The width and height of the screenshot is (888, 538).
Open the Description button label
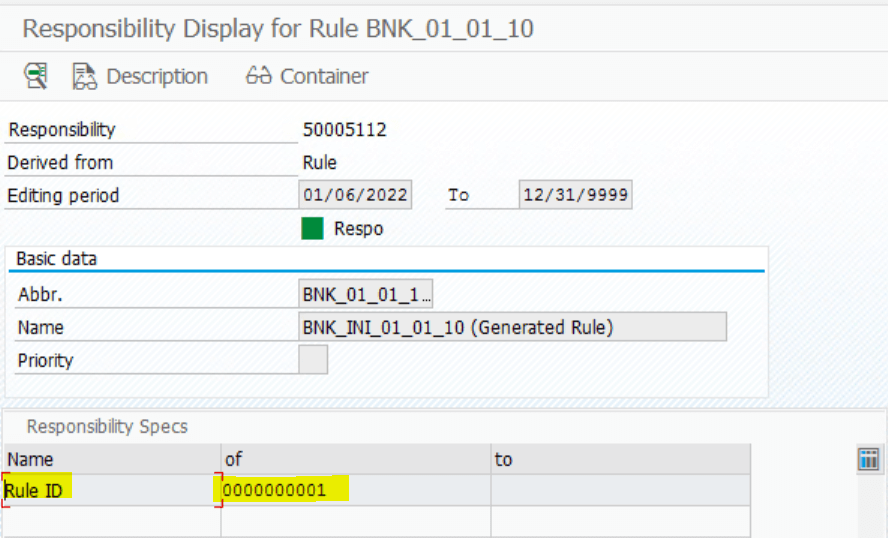[x=157, y=76]
